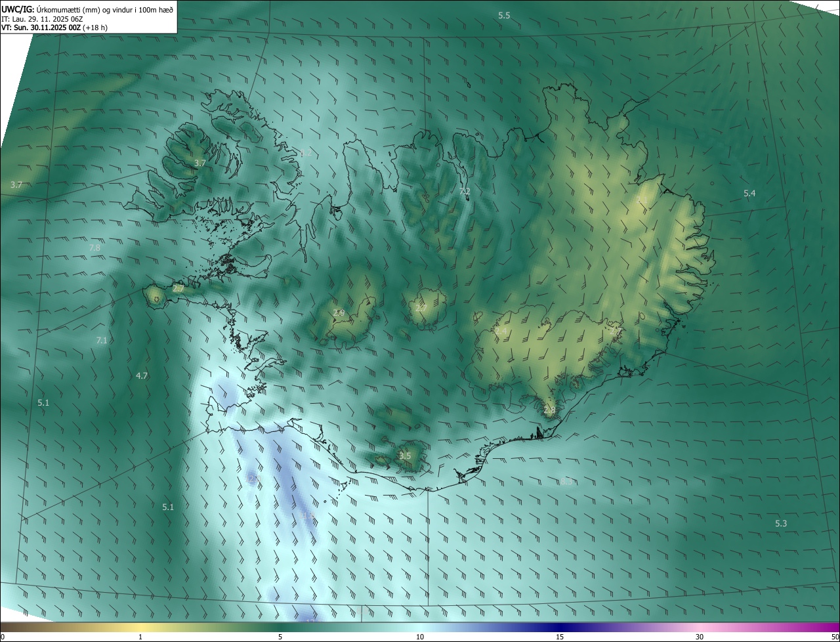This screenshot has height=642, width=840.
Task: Click the '15' tick label on the colour scale
Action: point(560,637)
